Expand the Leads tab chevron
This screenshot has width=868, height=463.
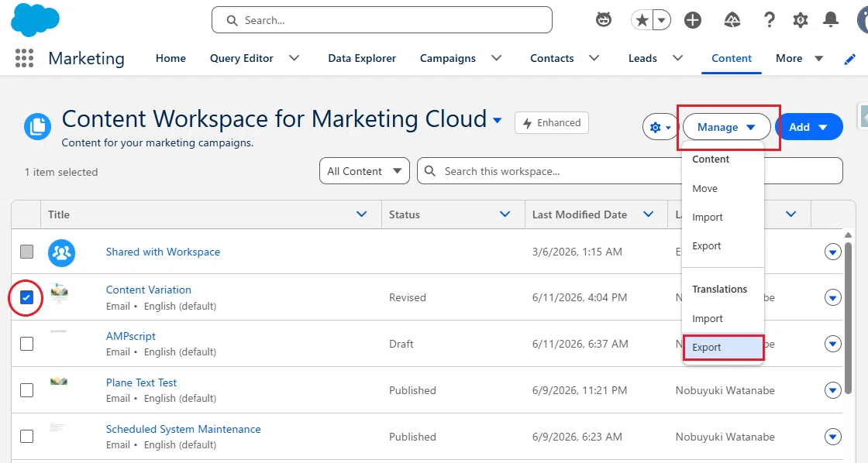[677, 58]
